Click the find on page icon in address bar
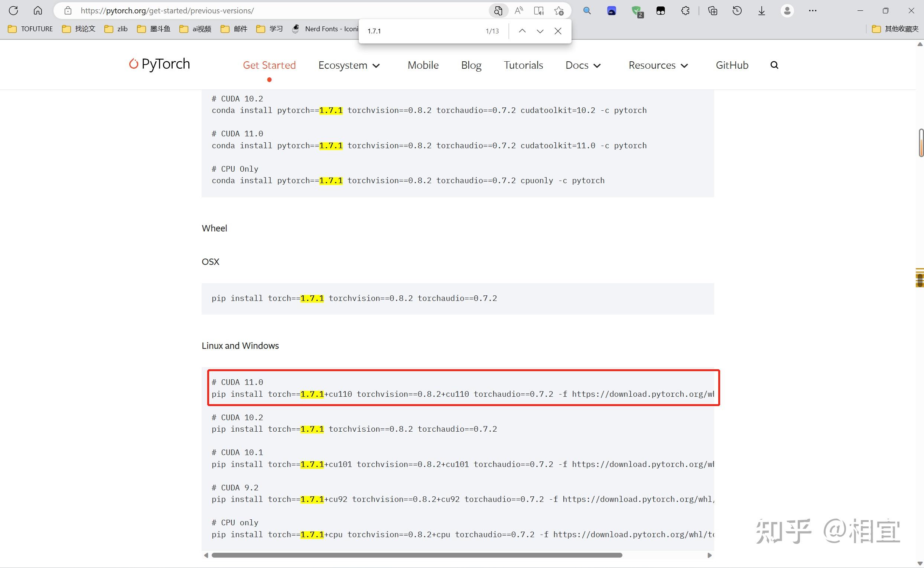Viewport: 924px width, 568px height. click(498, 10)
